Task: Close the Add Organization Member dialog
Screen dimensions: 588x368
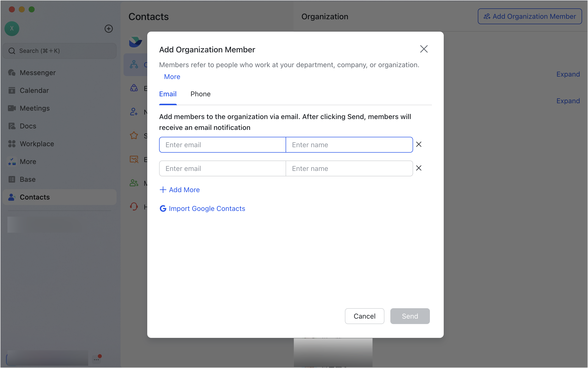Action: click(x=424, y=49)
